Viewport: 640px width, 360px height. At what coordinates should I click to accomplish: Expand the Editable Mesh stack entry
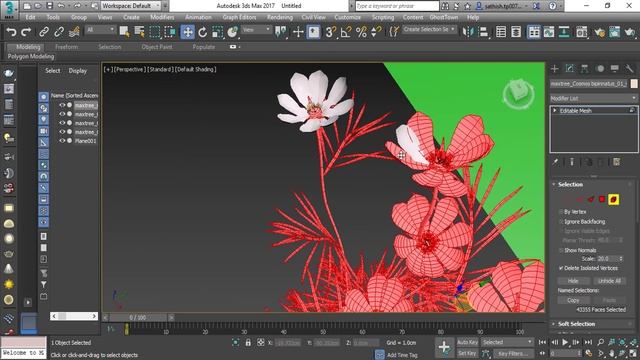pyautogui.click(x=555, y=111)
